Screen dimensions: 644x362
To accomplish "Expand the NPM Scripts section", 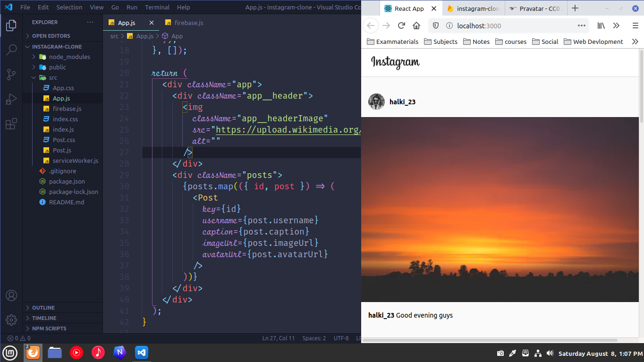I will [x=49, y=328].
